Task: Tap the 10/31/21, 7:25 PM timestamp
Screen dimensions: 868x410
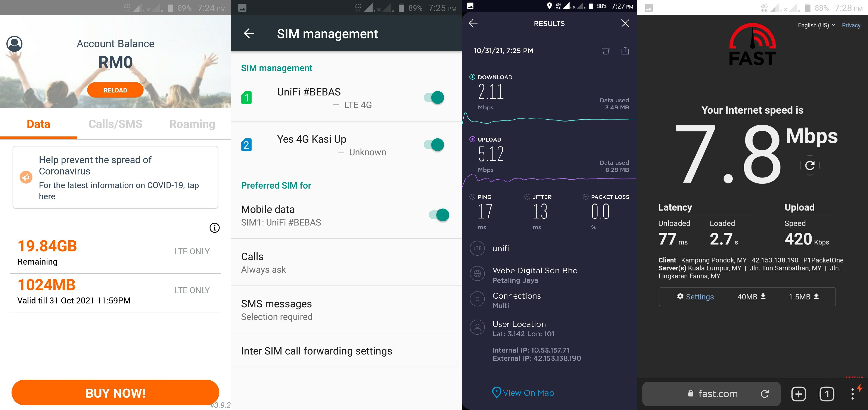Action: [x=503, y=50]
